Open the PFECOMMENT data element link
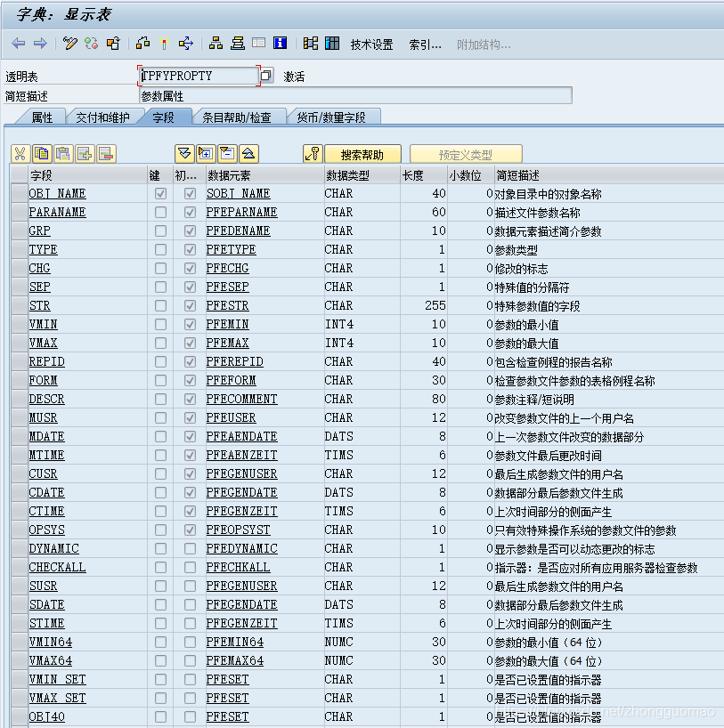Image resolution: width=724 pixels, height=728 pixels. pos(241,399)
